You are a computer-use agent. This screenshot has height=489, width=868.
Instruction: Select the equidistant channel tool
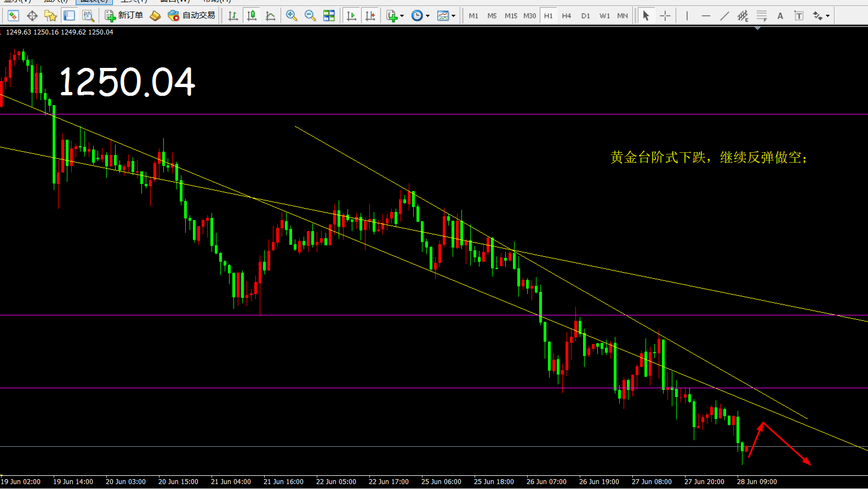(743, 16)
